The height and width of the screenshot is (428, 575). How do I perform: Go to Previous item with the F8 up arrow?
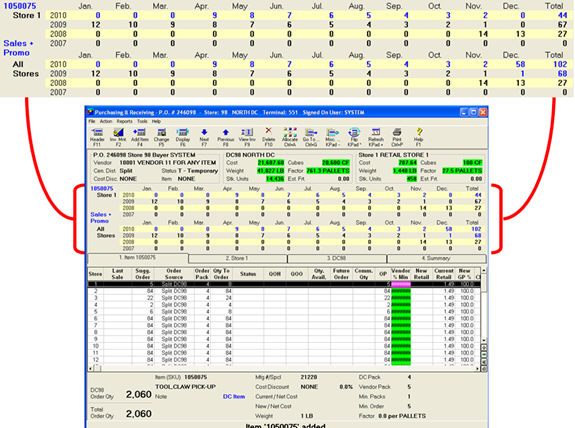(226, 137)
